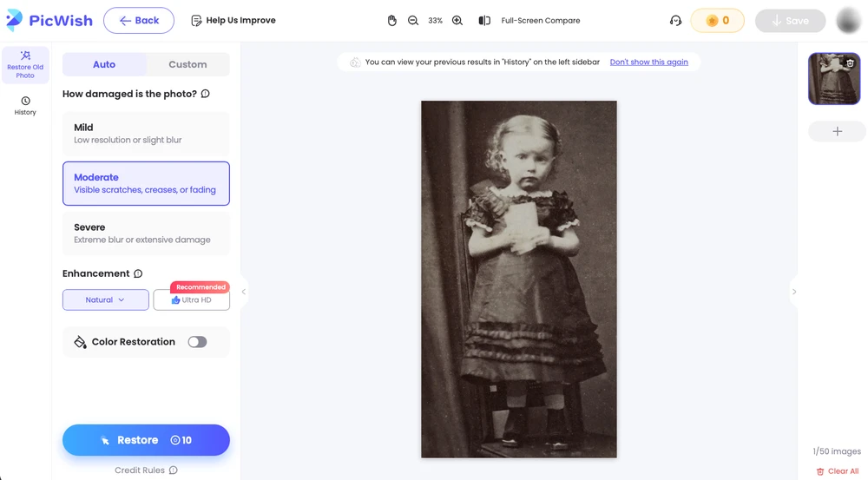Go back with the Back button
The height and width of the screenshot is (480, 868).
point(139,21)
